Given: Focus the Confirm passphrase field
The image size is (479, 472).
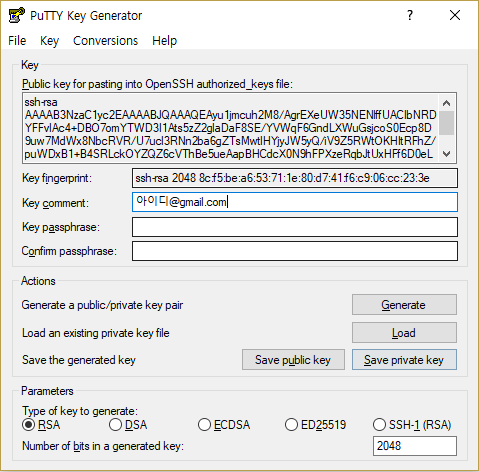Looking at the screenshot, I should [x=295, y=251].
